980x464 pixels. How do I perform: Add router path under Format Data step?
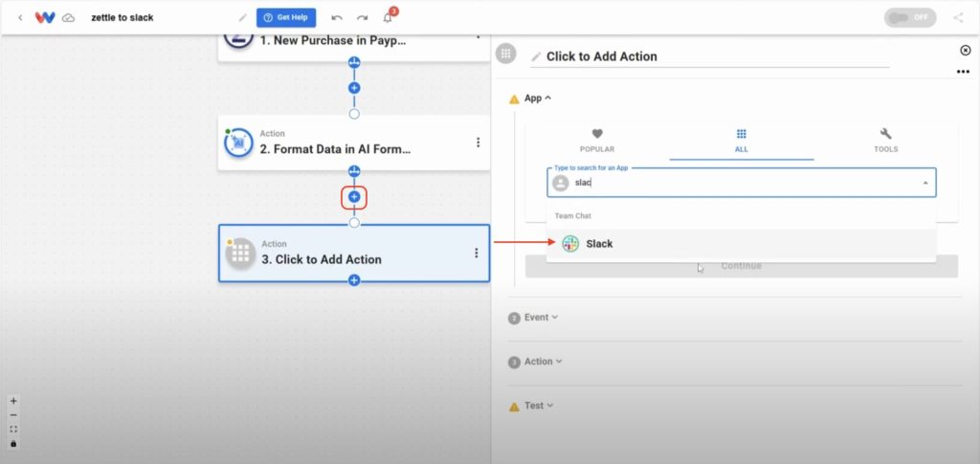pos(354,171)
